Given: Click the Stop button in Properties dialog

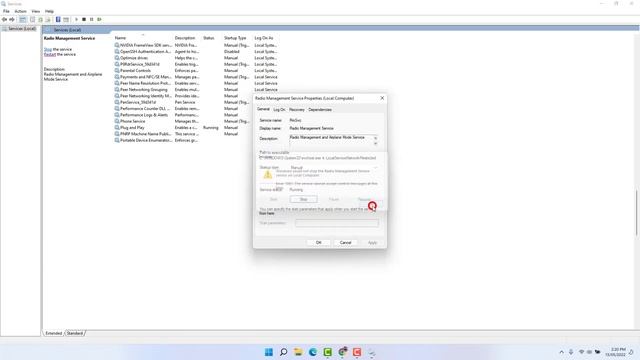Looking at the screenshot, I should [x=304, y=199].
